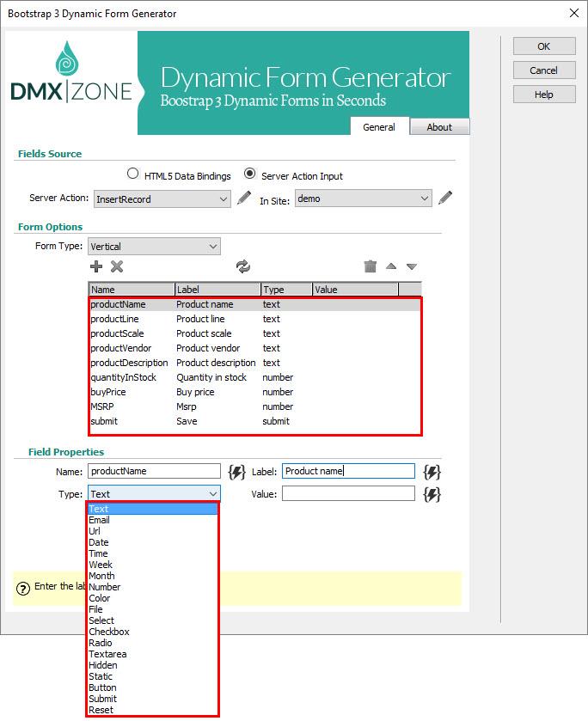Screen dimensions: 588x721
Task: Open the Form Type dropdown
Action: coord(154,247)
